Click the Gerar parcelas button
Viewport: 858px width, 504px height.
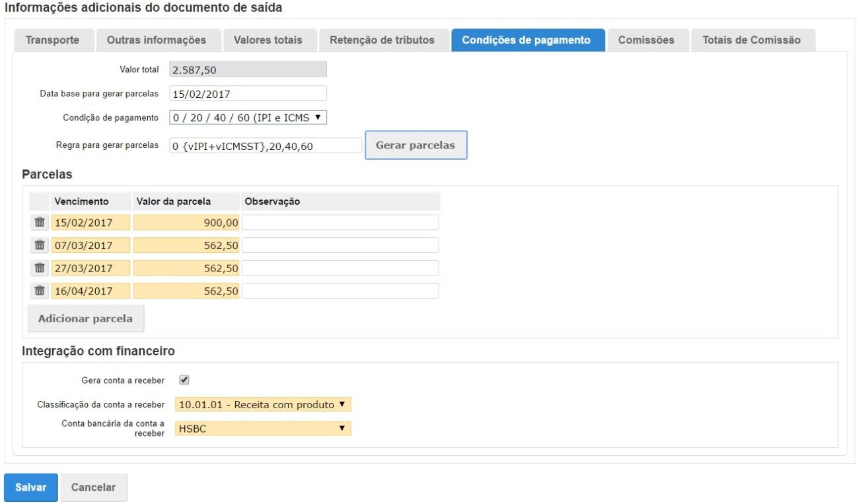coord(415,145)
